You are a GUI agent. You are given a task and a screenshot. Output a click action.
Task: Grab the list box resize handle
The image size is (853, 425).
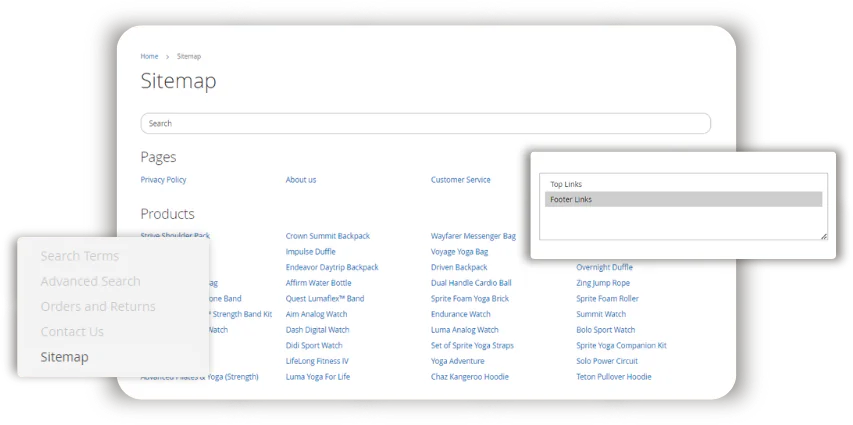[824, 236]
